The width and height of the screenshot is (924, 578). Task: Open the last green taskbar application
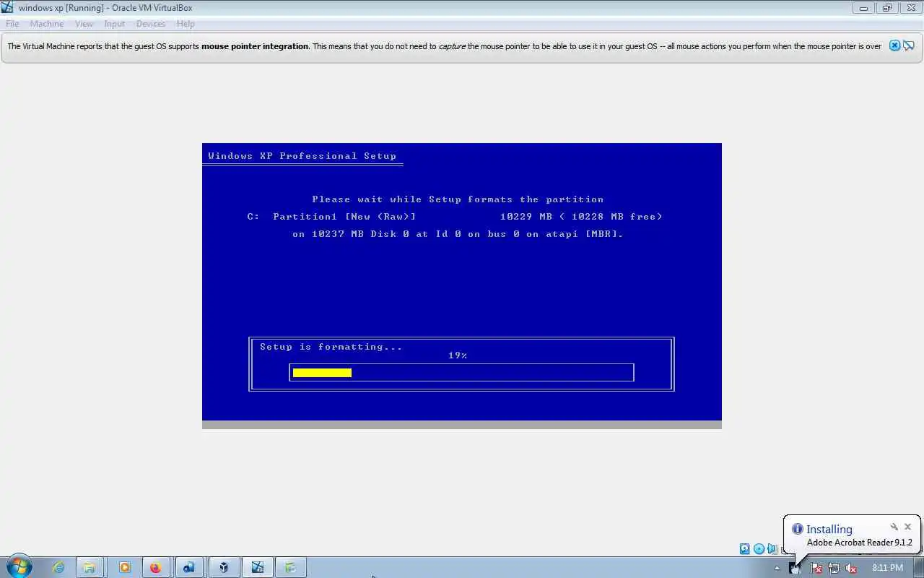coord(292,567)
